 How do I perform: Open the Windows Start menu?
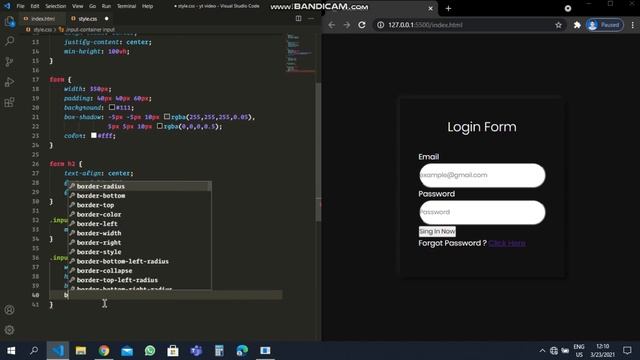[x=11, y=351]
